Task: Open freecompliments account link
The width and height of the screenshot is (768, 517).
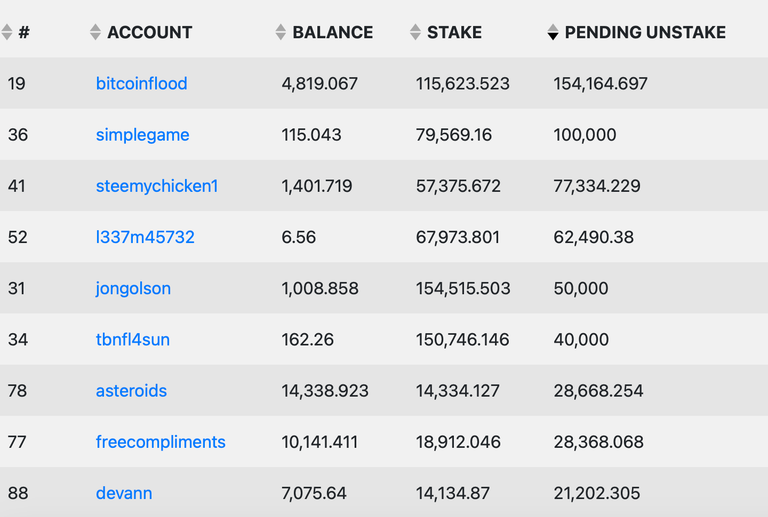Action: [161, 442]
